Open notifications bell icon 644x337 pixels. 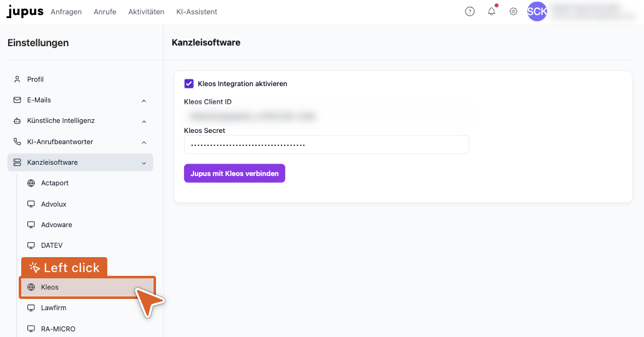point(492,11)
